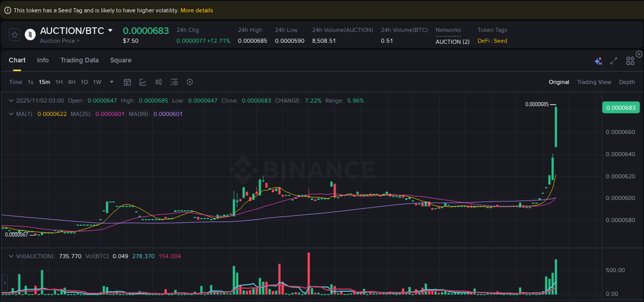This screenshot has width=644, height=302.
Task: Open the chart settings hexagon icon
Action: coord(189,82)
